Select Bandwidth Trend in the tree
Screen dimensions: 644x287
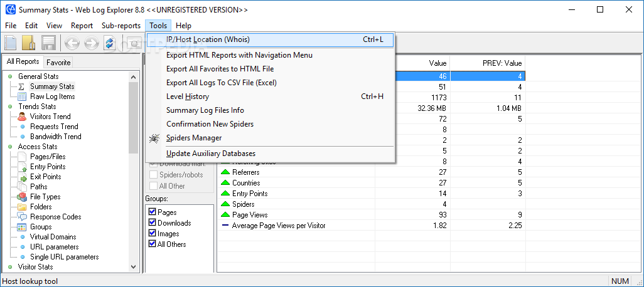click(56, 137)
